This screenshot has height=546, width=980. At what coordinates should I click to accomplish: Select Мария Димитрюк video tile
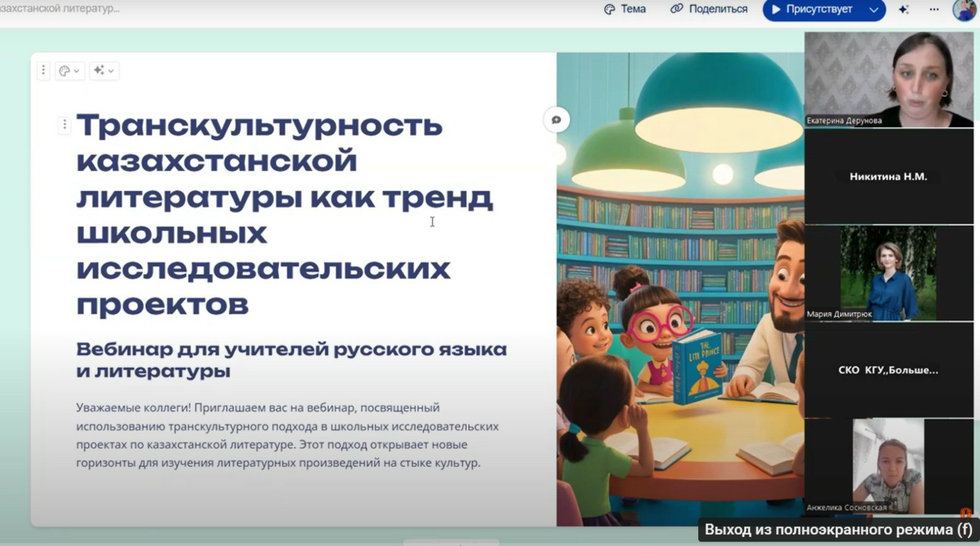click(x=888, y=273)
